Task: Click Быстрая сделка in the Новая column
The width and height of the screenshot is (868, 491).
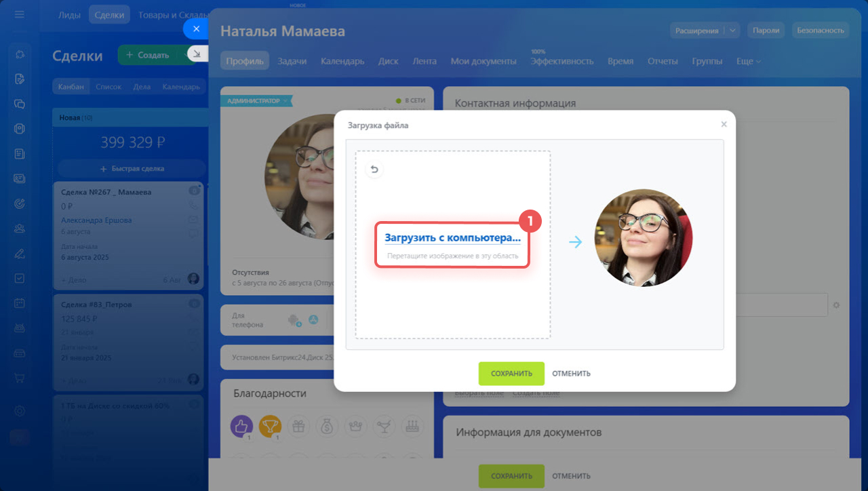Action: [x=132, y=168]
